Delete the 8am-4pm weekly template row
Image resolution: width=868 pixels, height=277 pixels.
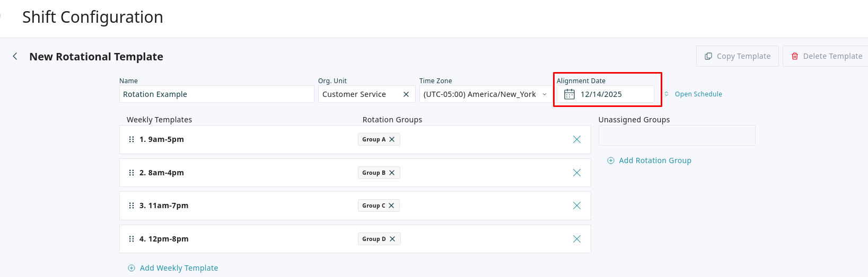[577, 173]
